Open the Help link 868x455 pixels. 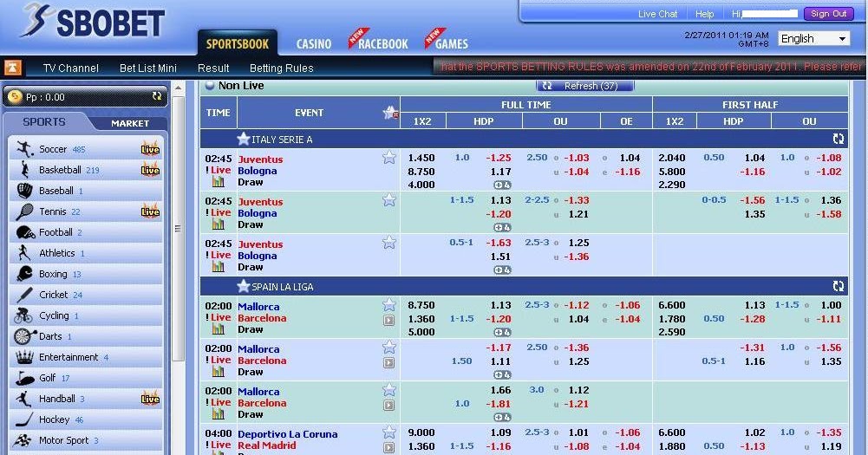[705, 14]
